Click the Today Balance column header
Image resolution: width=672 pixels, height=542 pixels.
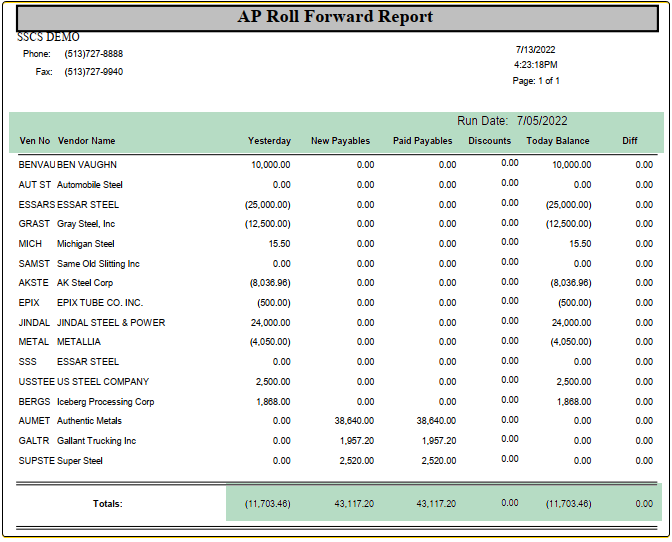point(557,141)
